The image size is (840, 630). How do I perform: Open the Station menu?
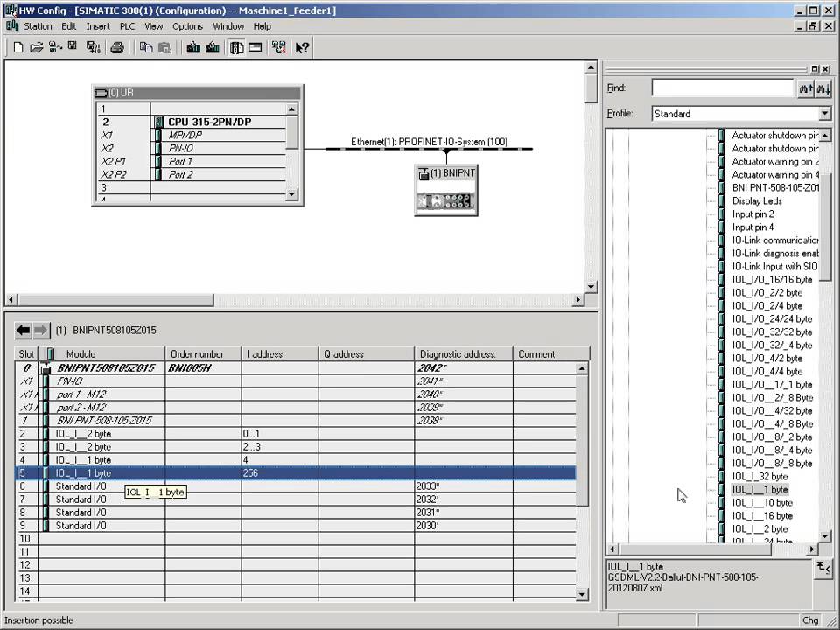click(x=38, y=26)
